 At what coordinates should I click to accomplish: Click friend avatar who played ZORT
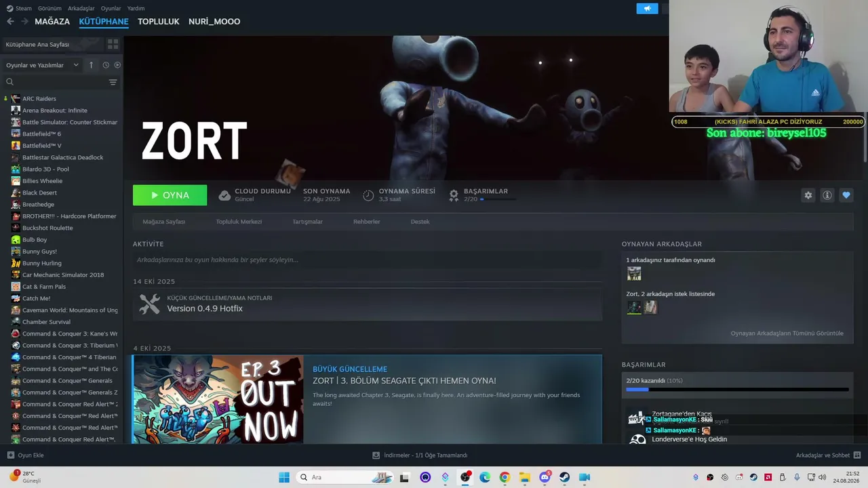634,274
